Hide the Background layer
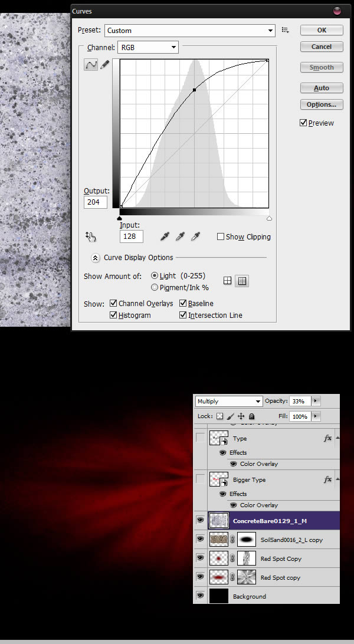Screen dimensions: 354x644 point(200,596)
